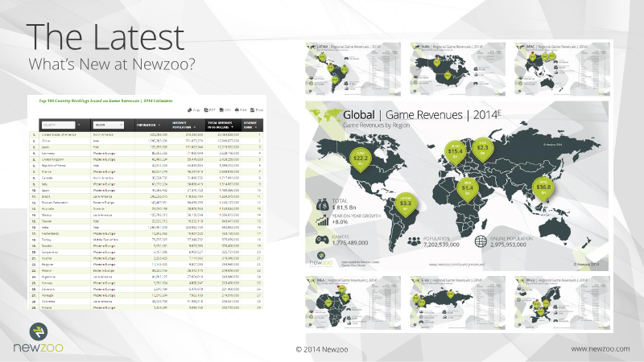Screen dimensions: 644x362
Task: Click the Country filter input field
Action: (58, 125)
